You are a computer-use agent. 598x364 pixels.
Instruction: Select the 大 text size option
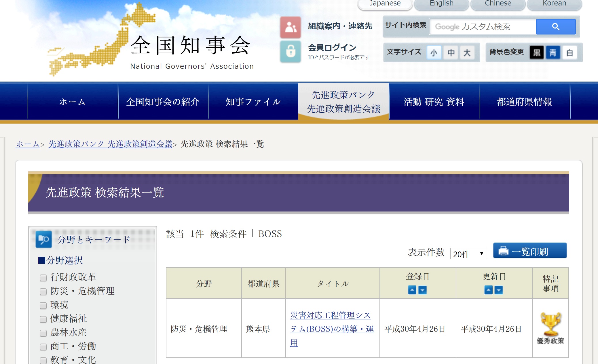[467, 53]
